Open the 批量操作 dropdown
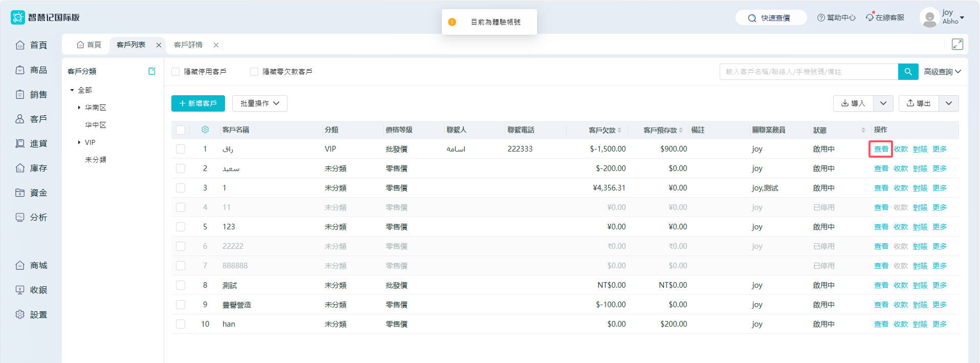The height and width of the screenshot is (363, 980). pos(260,103)
